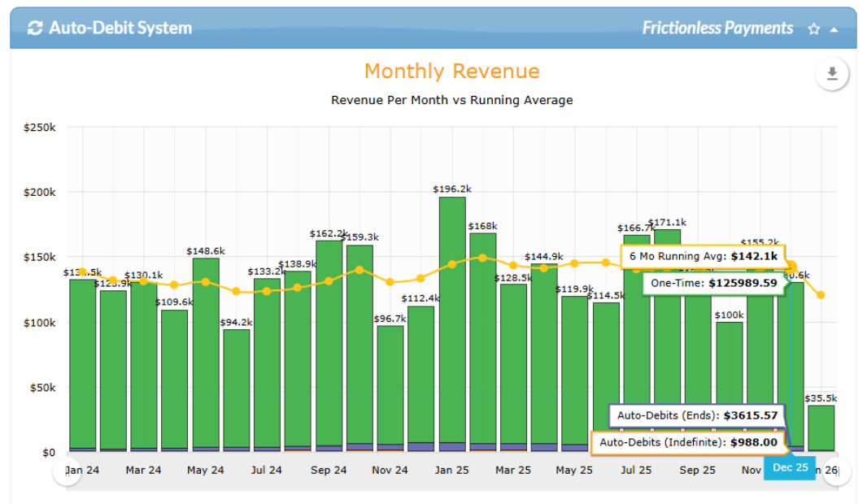Open the Frictionless Payments header link
Image resolution: width=867 pixels, height=504 pixels.
[x=717, y=28]
